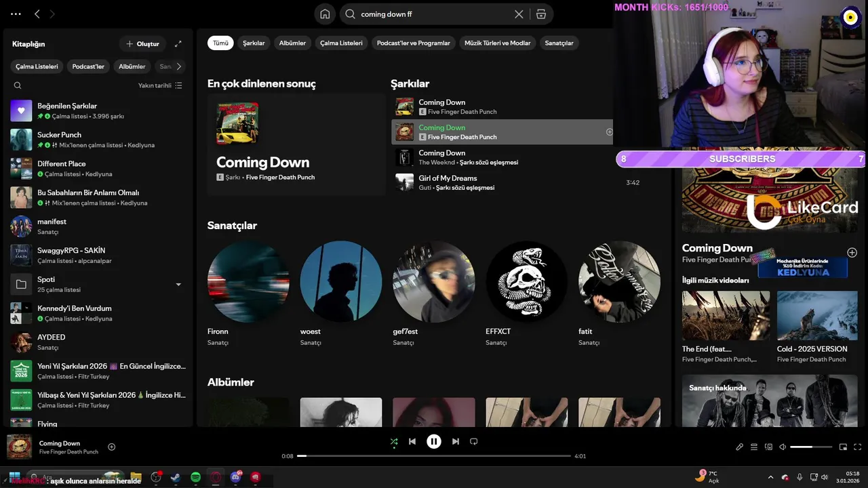The width and height of the screenshot is (868, 488).
Task: Select the Albümler filter tab in search results
Action: point(292,43)
